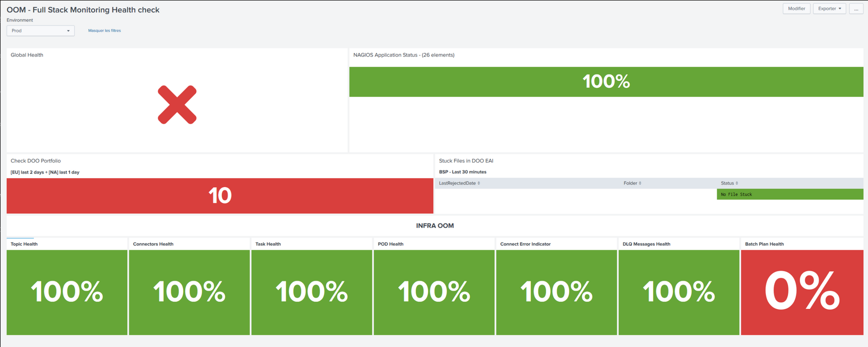This screenshot has width=868, height=347.
Task: Click the Task Health label
Action: coord(268,244)
